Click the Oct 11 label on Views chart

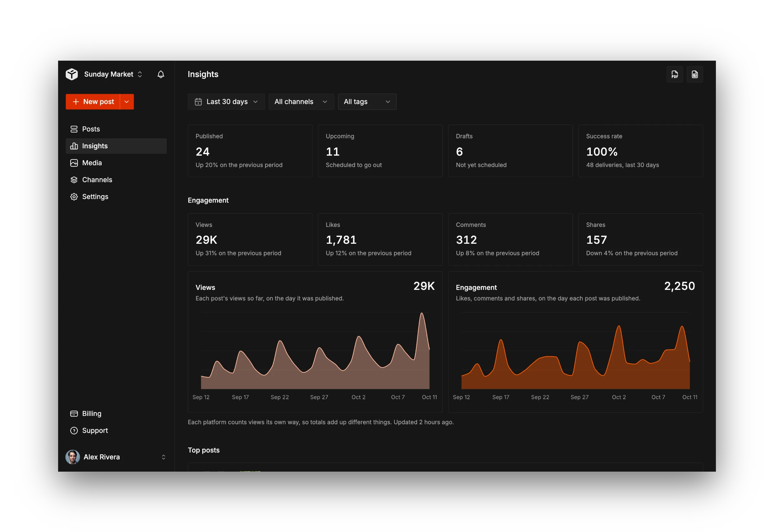429,397
